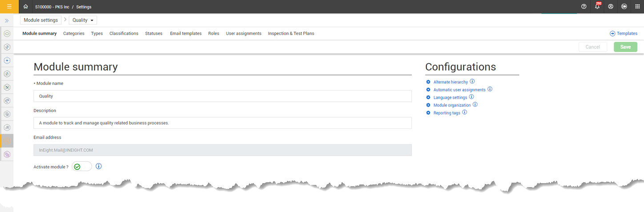Click the hamburger menu icon
The image size is (644, 212).
9,7
